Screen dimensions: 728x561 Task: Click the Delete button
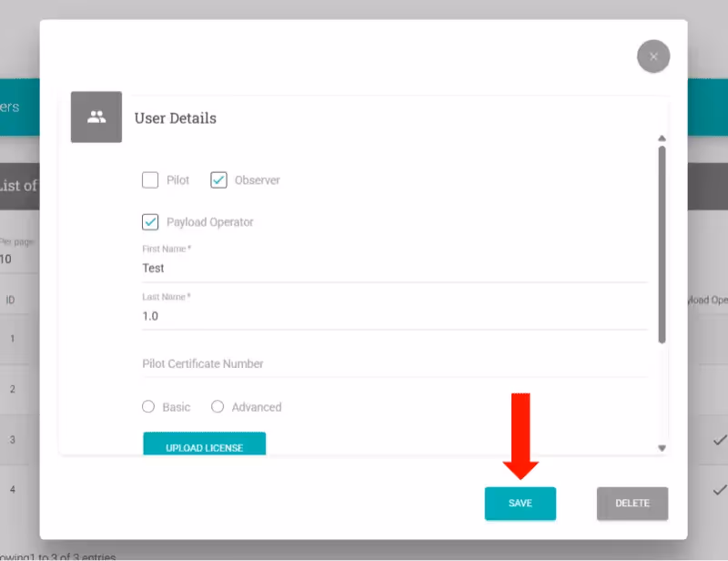tap(632, 504)
